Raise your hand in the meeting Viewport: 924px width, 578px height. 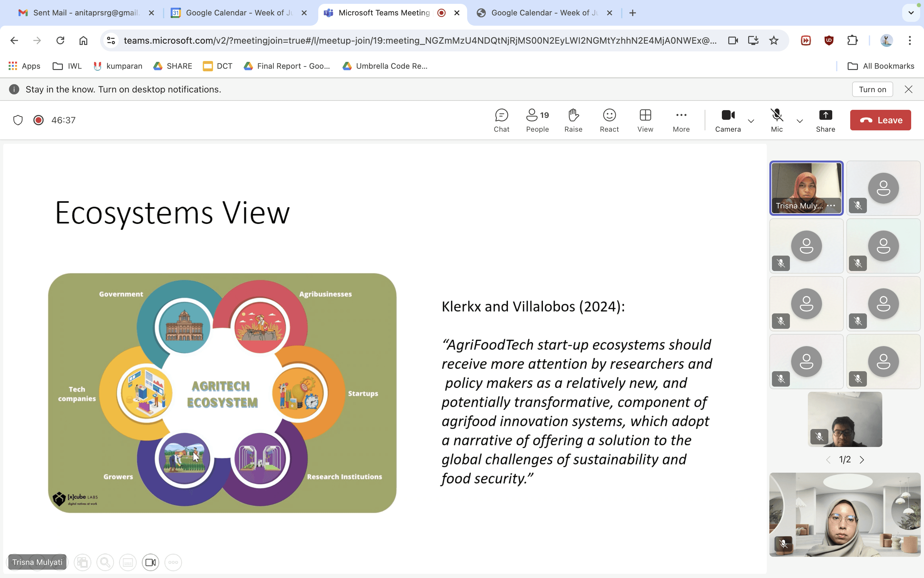(x=573, y=120)
